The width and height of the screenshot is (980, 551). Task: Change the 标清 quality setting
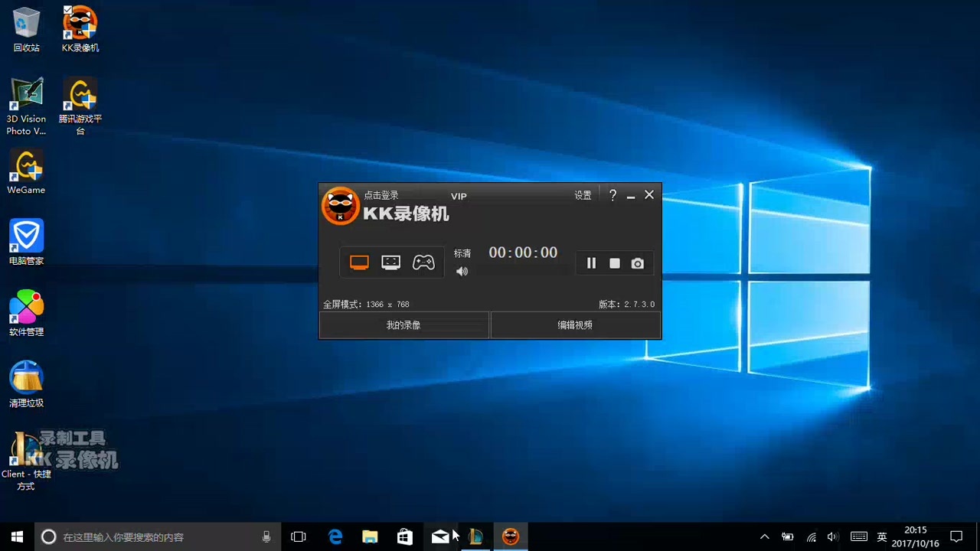click(462, 253)
